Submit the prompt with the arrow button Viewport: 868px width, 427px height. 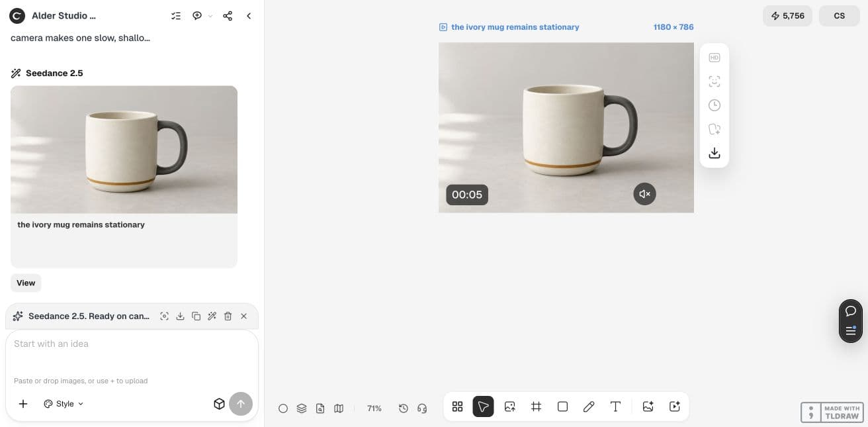pyautogui.click(x=241, y=404)
